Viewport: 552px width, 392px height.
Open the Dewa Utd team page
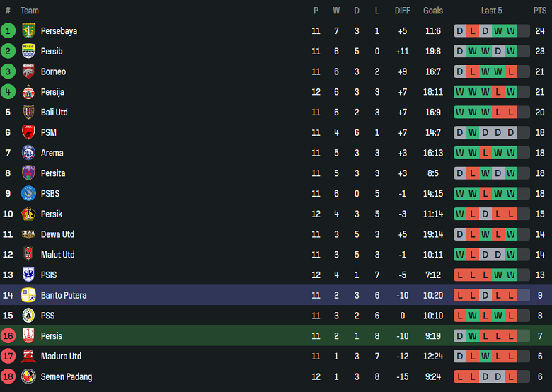57,234
